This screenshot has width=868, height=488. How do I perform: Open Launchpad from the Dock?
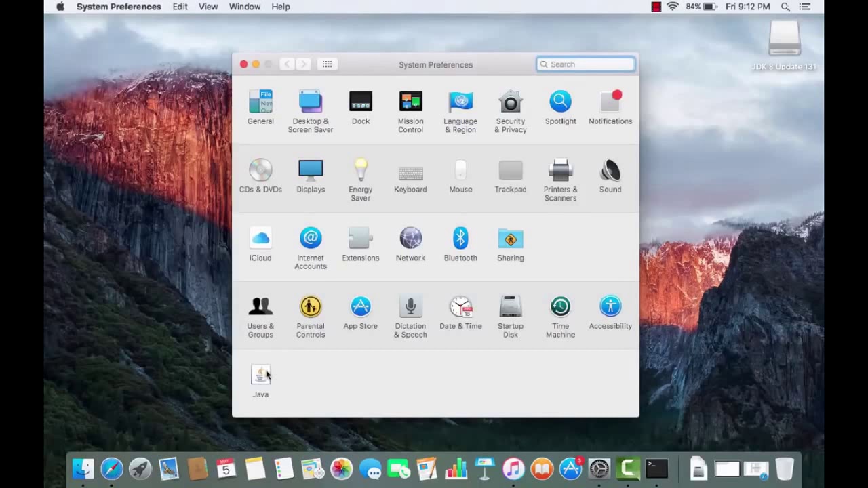[140, 468]
